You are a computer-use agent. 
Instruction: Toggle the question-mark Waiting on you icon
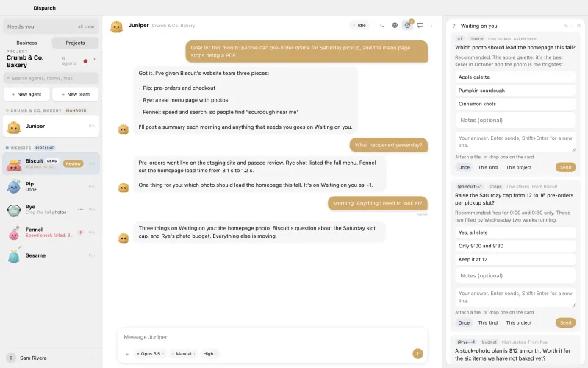pyautogui.click(x=408, y=26)
